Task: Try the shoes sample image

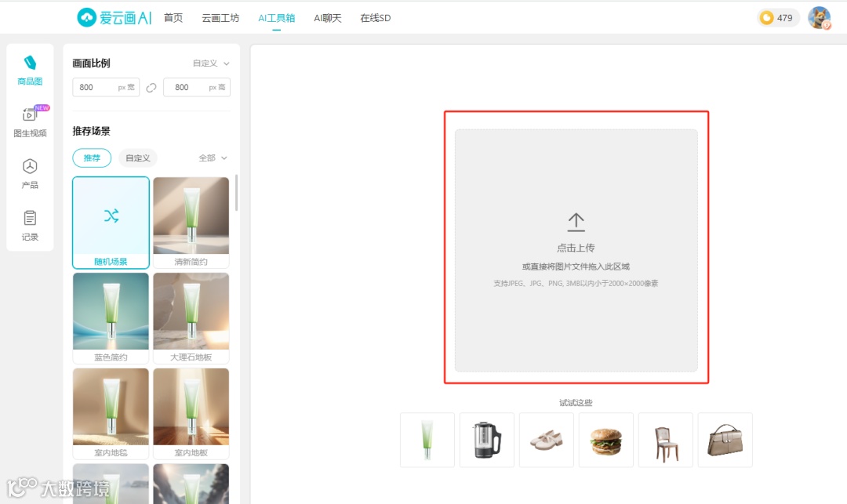Action: tap(546, 440)
